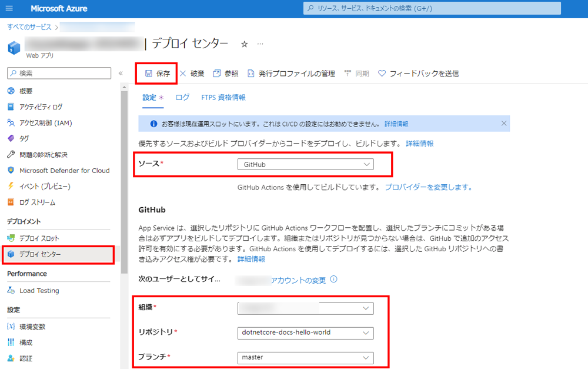Send feedback via フィードバックを送信

pyautogui.click(x=419, y=74)
